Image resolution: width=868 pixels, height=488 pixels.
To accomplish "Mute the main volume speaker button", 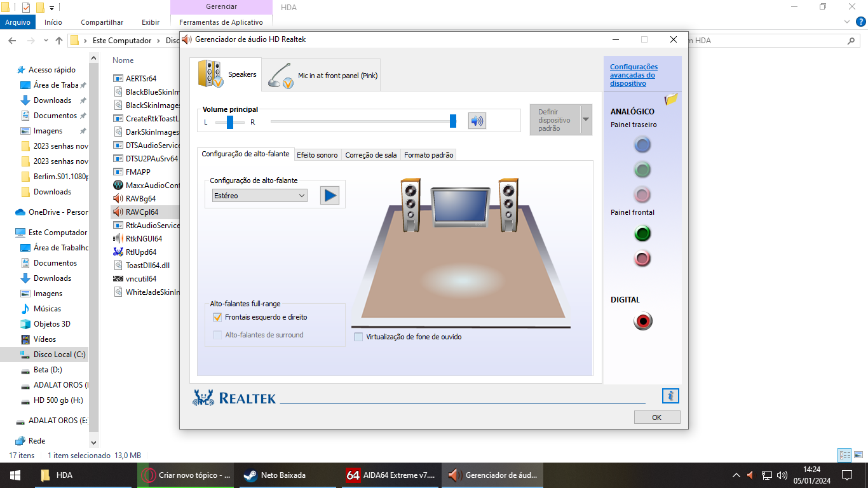I will 477,121.
